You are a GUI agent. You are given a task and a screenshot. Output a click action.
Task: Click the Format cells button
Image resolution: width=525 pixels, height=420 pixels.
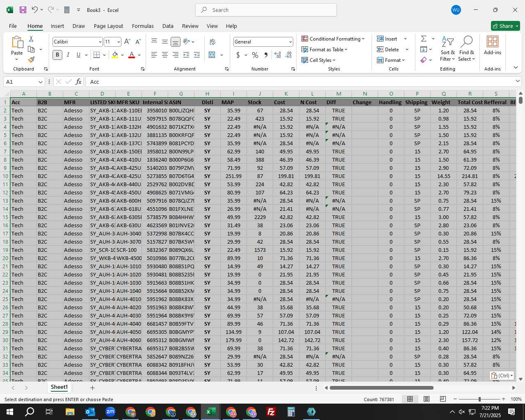pyautogui.click(x=391, y=60)
